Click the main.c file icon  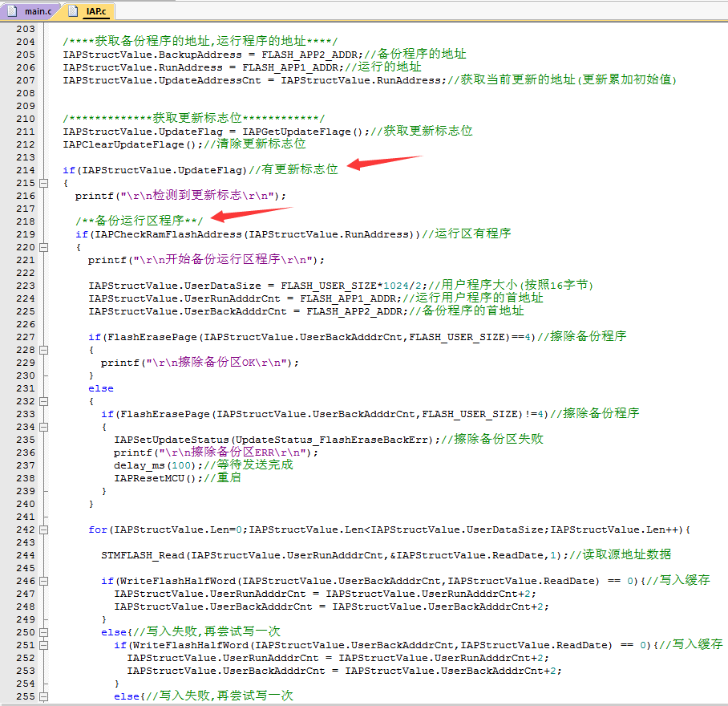click(13, 11)
